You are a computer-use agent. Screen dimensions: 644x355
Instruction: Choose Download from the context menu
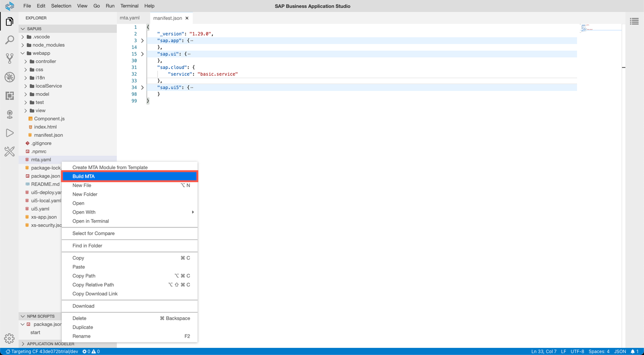(130, 306)
